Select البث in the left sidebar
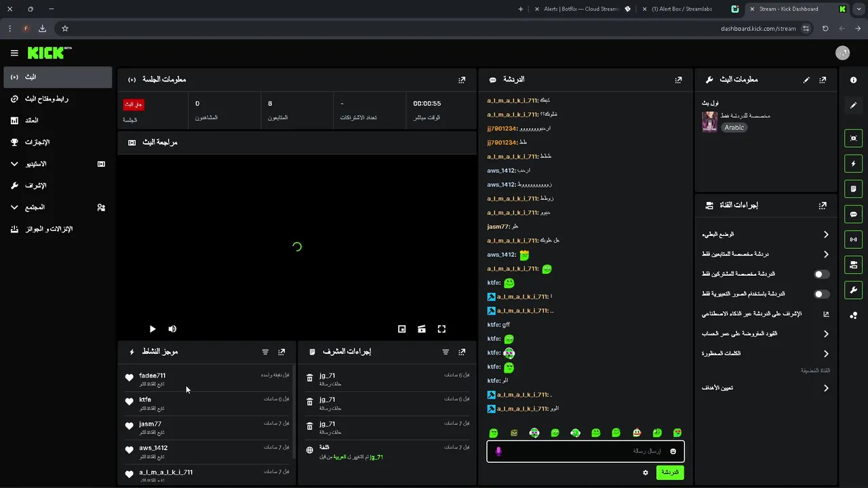This screenshot has width=868, height=488. (x=58, y=77)
